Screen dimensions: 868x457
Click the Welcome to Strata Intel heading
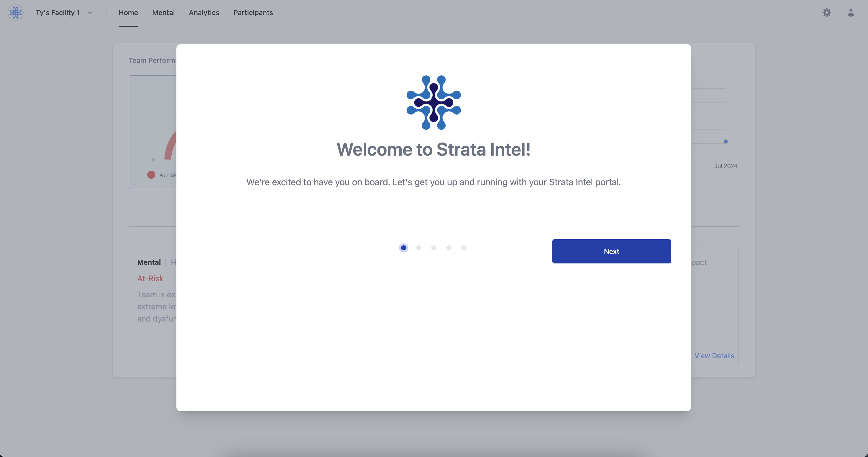coord(433,149)
